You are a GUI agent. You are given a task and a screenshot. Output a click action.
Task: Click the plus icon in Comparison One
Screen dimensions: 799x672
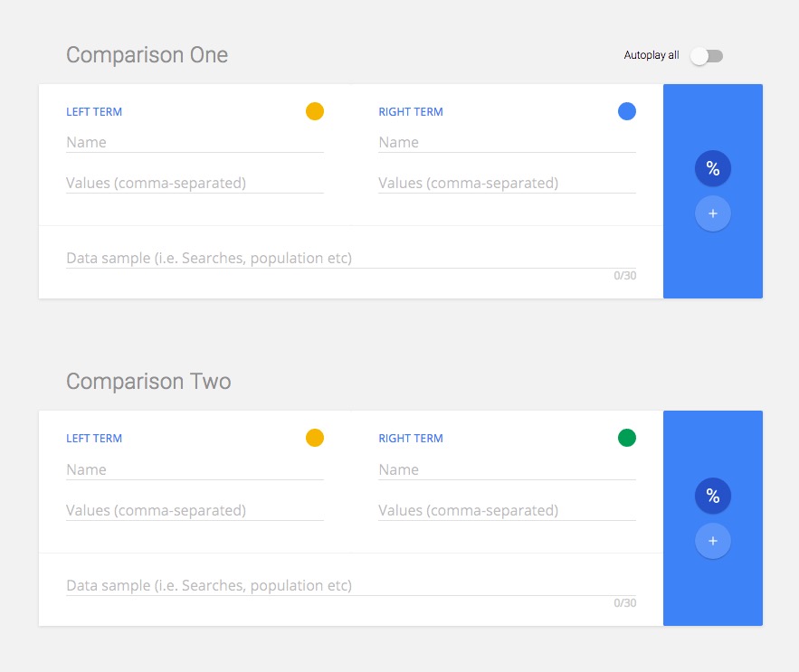click(x=713, y=213)
